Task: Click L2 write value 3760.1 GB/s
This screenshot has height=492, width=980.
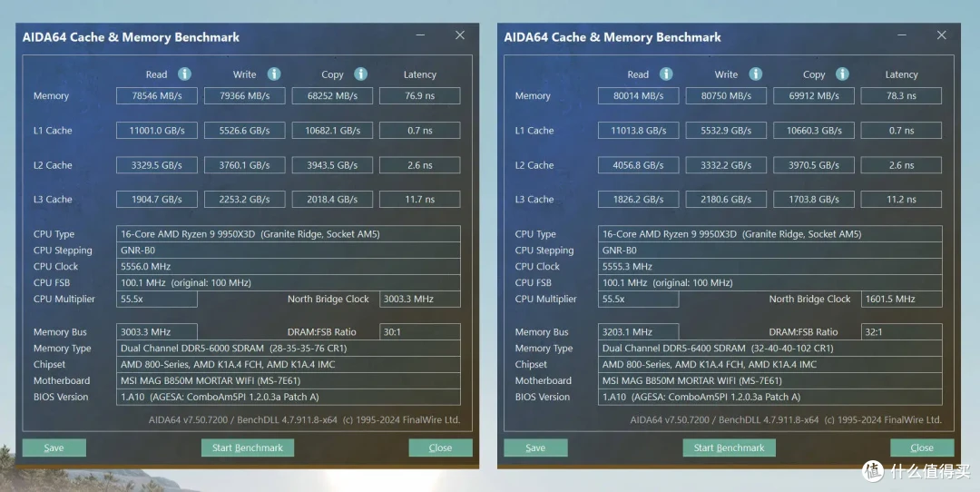Action: pos(244,165)
